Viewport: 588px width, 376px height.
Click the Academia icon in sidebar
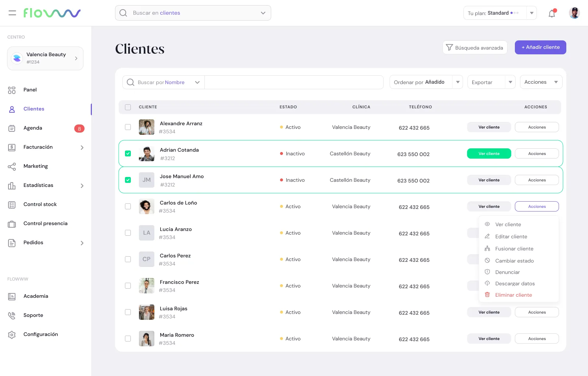click(x=12, y=296)
